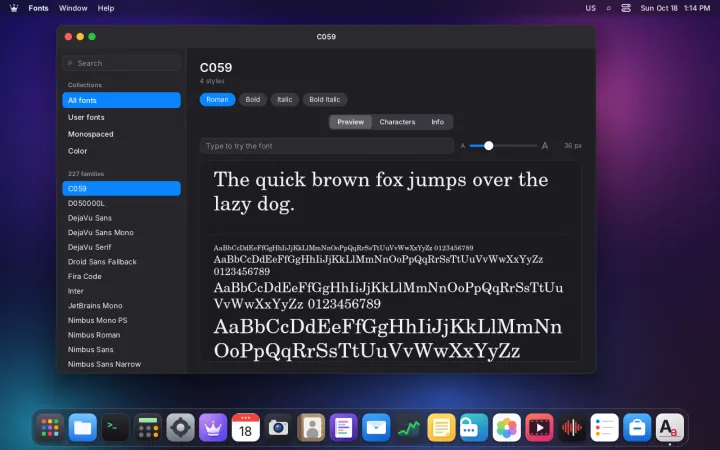Open the Files folder icon in the dock
The width and height of the screenshot is (720, 450).
point(83,428)
